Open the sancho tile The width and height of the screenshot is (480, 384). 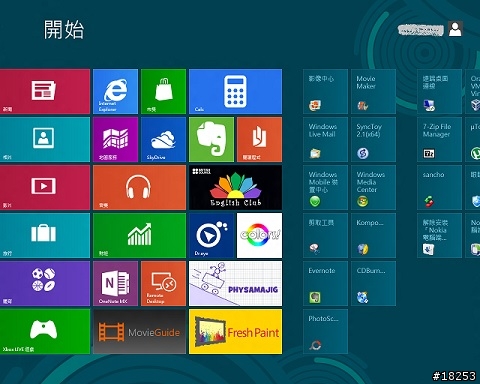point(439,187)
